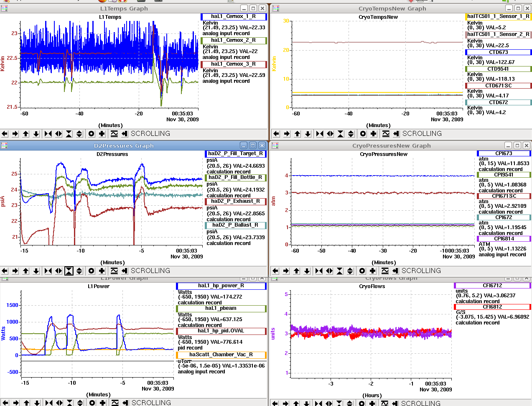This screenshot has height=406, width=532.
Task: Click the horizontal diamond icon in CryoPressuresNew toolbar
Action: click(x=329, y=271)
